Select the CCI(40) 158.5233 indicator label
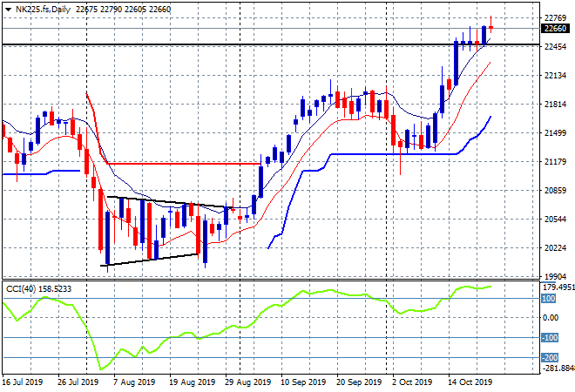 pyautogui.click(x=38, y=289)
